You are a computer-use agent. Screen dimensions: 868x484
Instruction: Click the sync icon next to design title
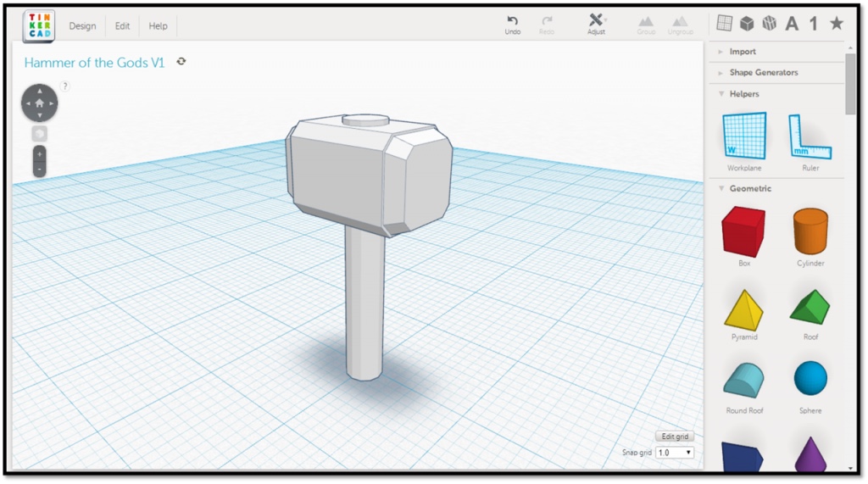point(181,62)
